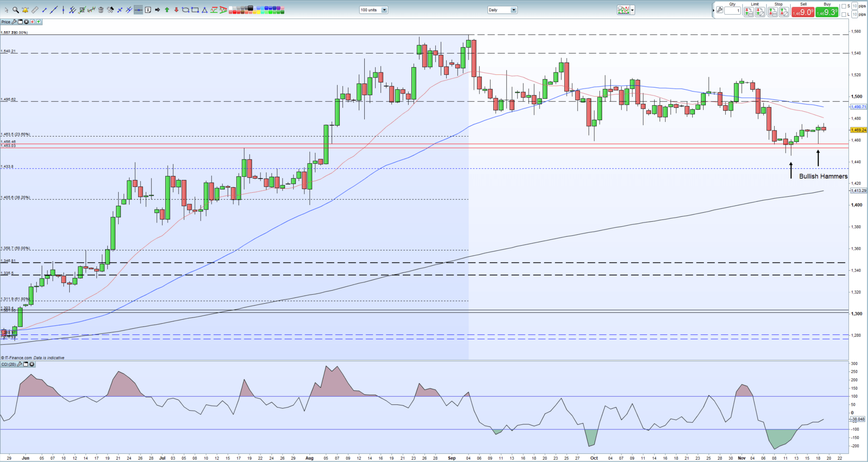Select the red wedge pattern tool
Screen dimensions: 868x462
pos(223,10)
